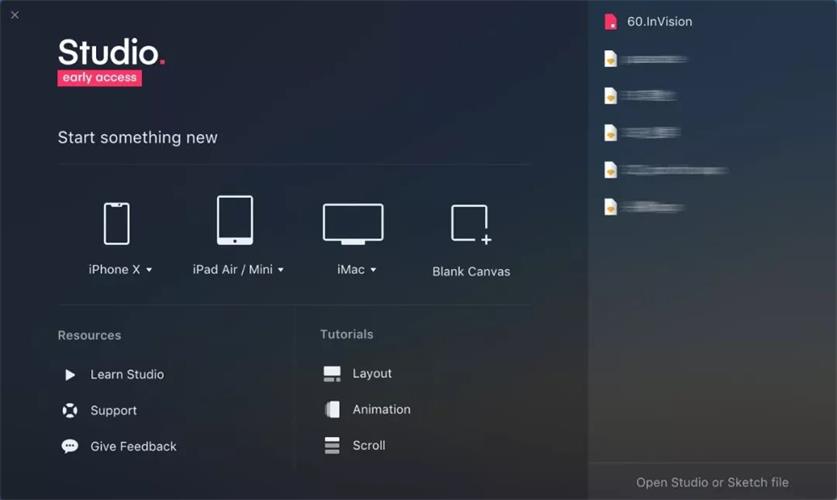Click the iMac monitor icon
Screen dimensions: 837x500
pos(353,224)
